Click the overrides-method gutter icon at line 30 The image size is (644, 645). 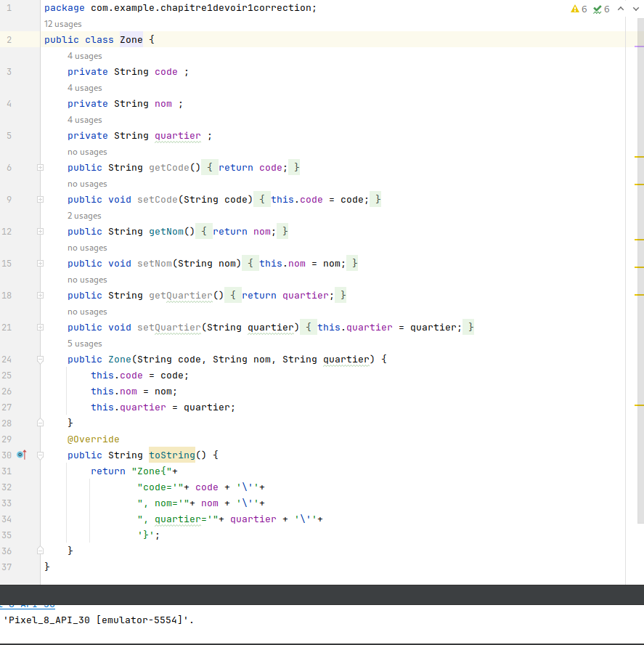[x=21, y=455]
